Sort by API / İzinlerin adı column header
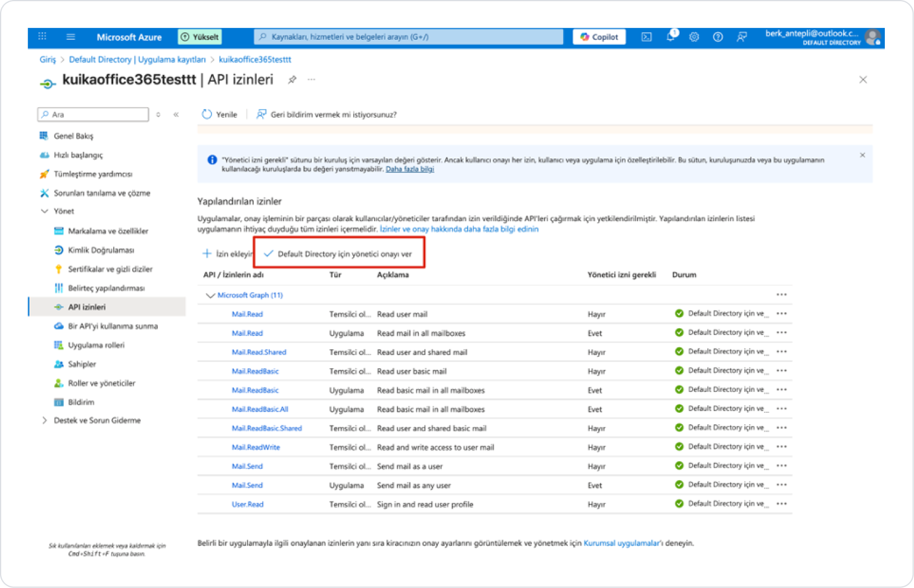The width and height of the screenshot is (914, 588). point(233,275)
